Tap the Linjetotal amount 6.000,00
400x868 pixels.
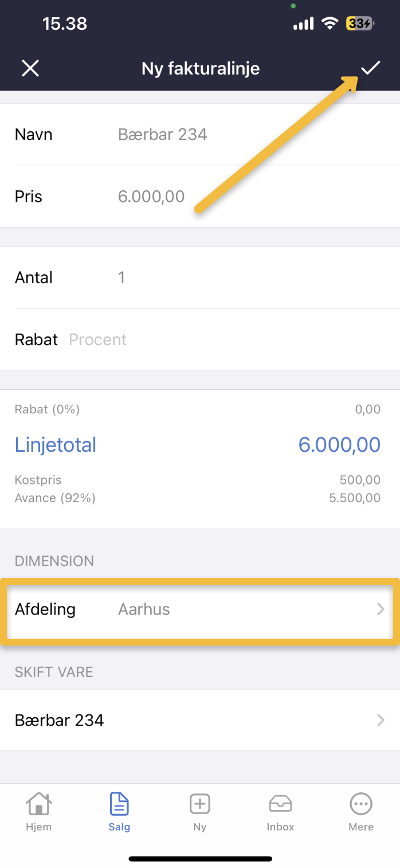(339, 445)
